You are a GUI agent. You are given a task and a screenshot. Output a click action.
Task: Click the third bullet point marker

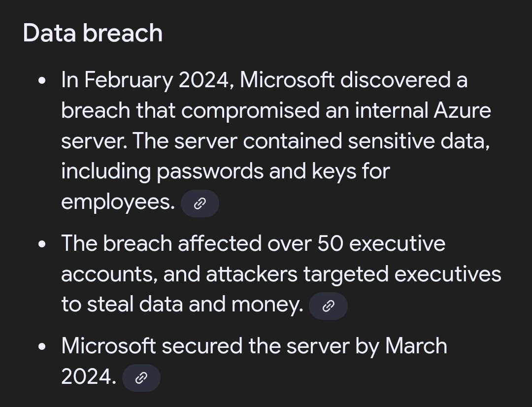44,346
